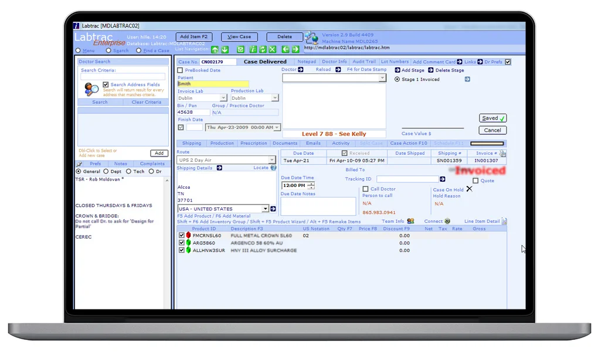This screenshot has height=364, width=608.
Task: Toggle Search Address Fields checkbox
Action: (x=106, y=84)
